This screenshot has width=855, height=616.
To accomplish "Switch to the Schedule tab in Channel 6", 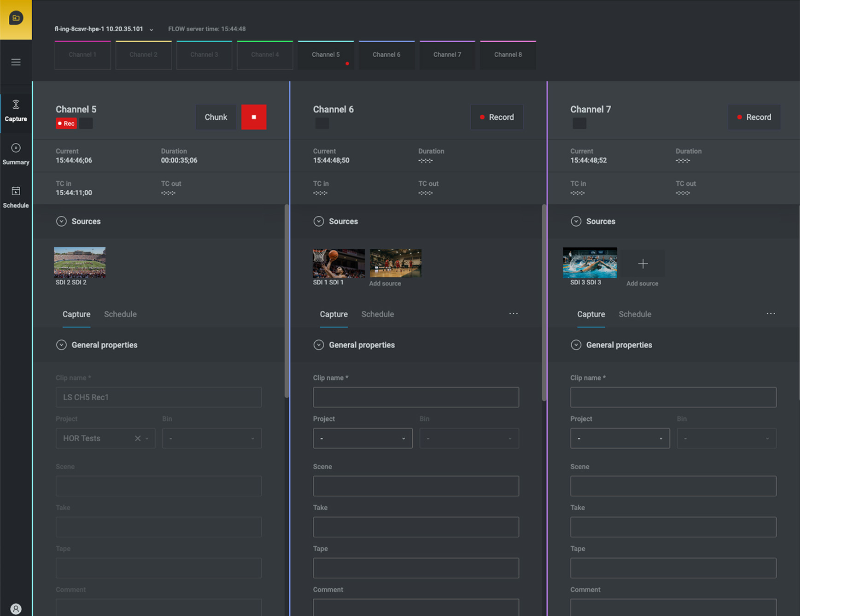I will click(377, 314).
